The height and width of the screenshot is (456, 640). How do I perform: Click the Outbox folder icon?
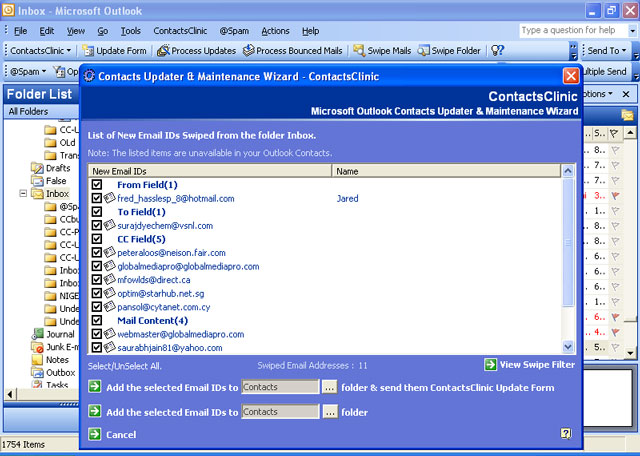(x=38, y=372)
